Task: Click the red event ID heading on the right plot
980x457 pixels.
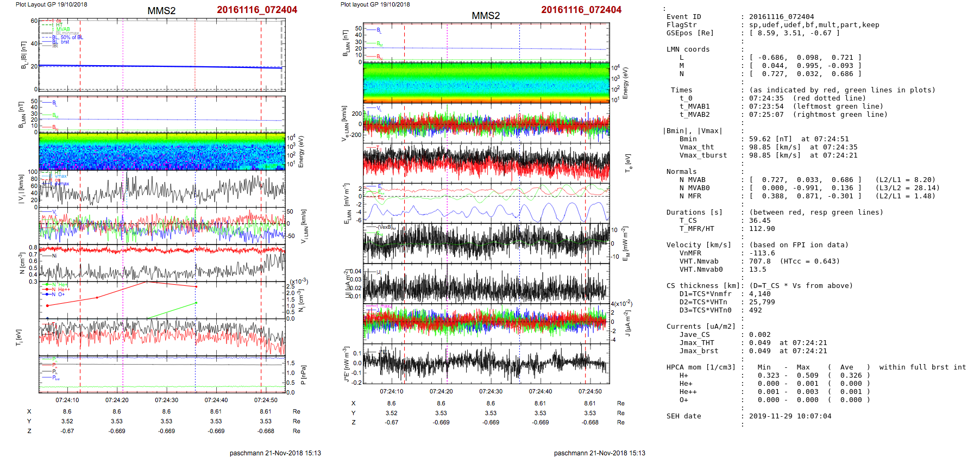Action: pyautogui.click(x=581, y=10)
